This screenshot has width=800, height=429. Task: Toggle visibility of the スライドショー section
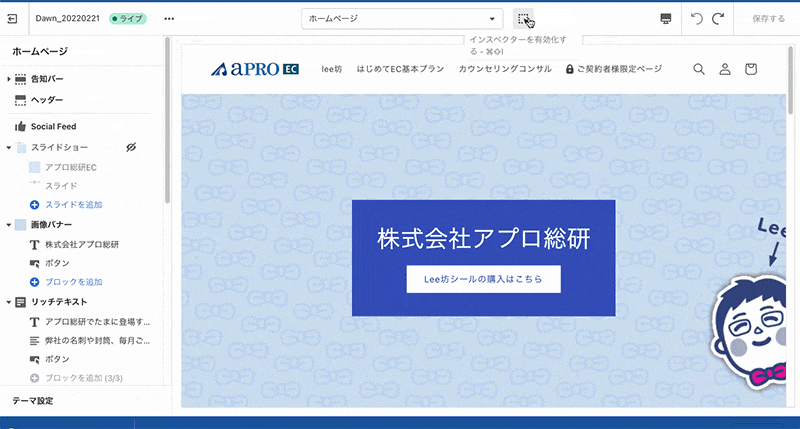[131, 147]
